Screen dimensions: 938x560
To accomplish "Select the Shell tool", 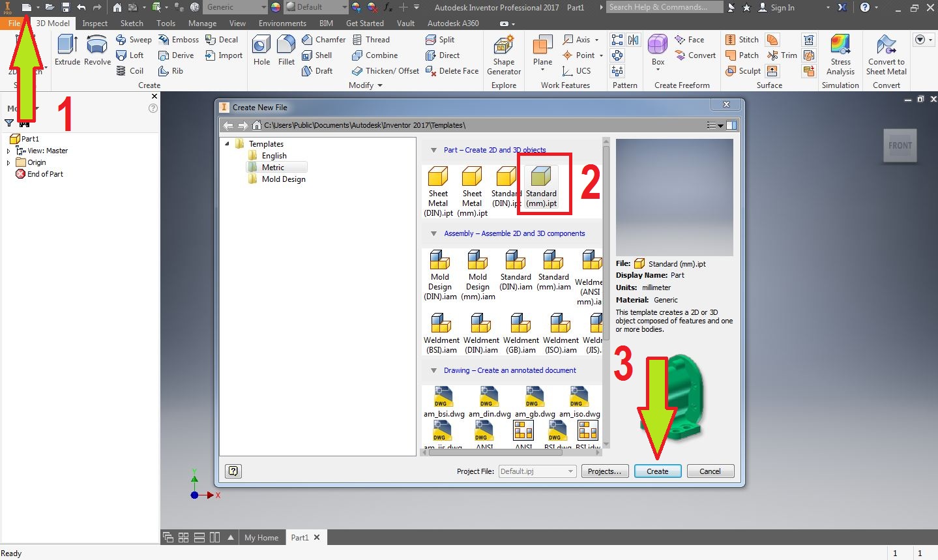I will 319,55.
